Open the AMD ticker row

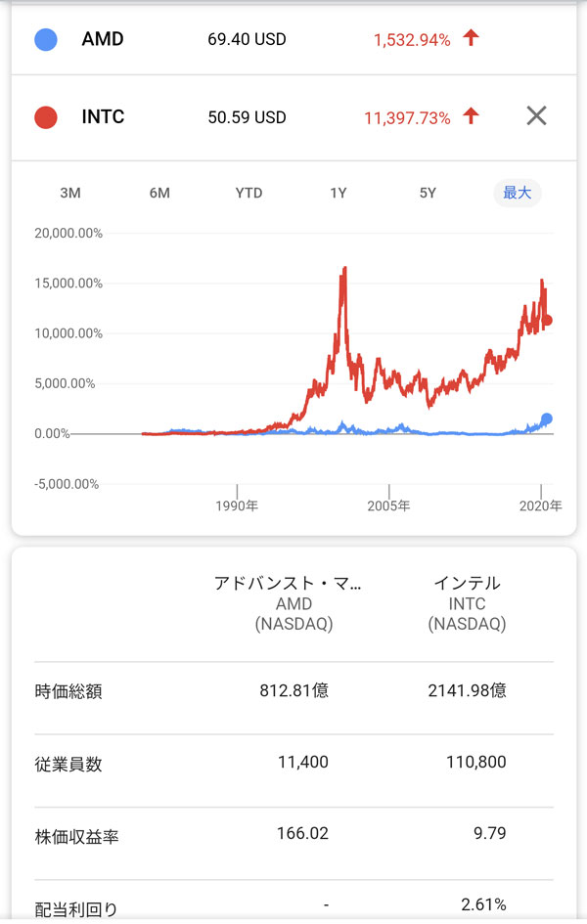pyautogui.click(x=103, y=40)
